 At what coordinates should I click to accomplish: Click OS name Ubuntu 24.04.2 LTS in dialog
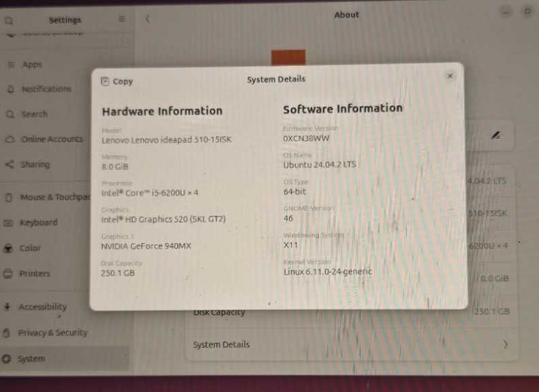pos(319,165)
